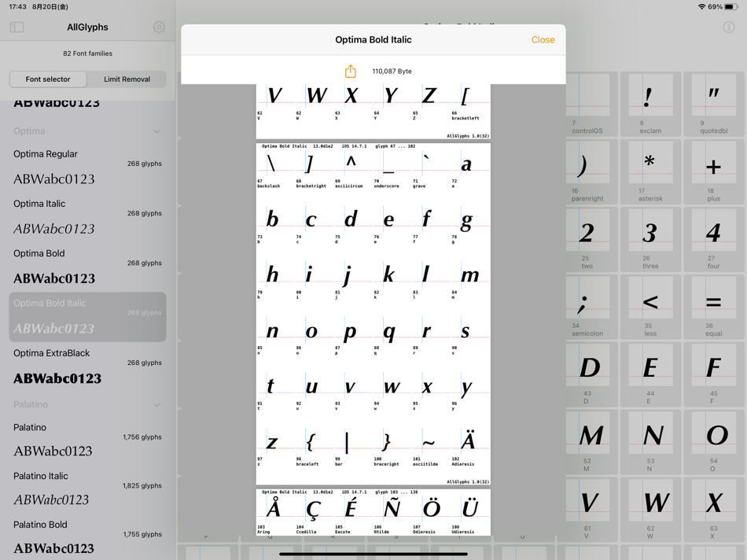
Task: Click the backslash glyph in preview
Action: pos(271,163)
